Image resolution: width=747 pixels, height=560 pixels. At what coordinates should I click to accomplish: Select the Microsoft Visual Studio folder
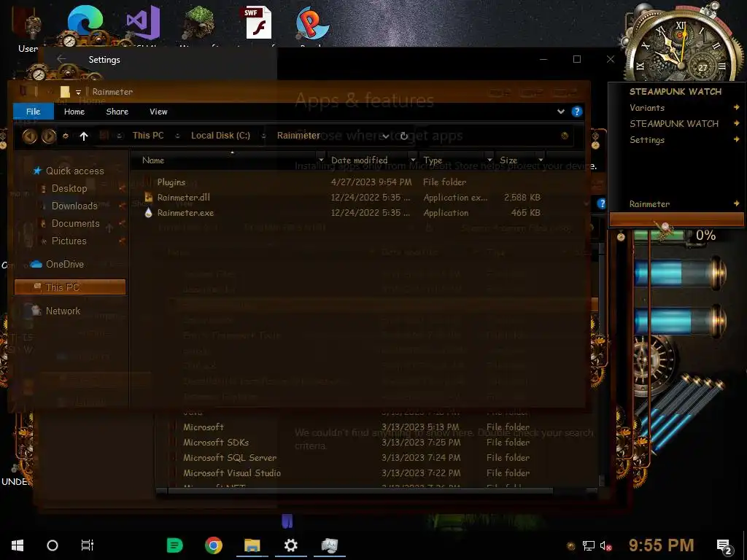coord(232,472)
